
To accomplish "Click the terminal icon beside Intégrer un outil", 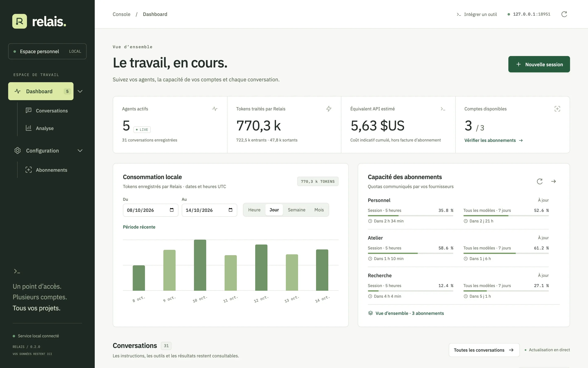I will pyautogui.click(x=459, y=14).
